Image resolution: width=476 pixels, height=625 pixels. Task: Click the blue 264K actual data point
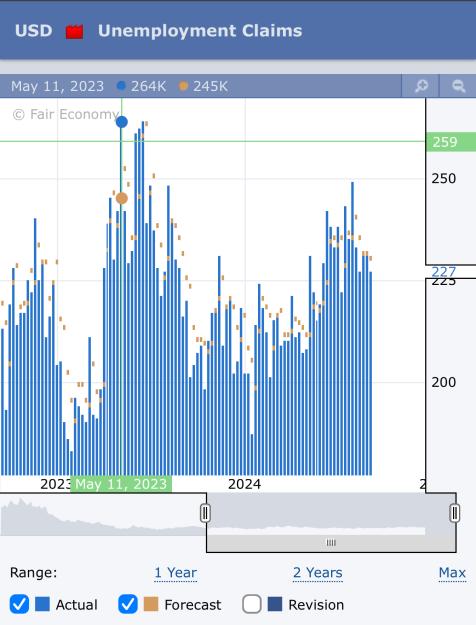pos(122,122)
